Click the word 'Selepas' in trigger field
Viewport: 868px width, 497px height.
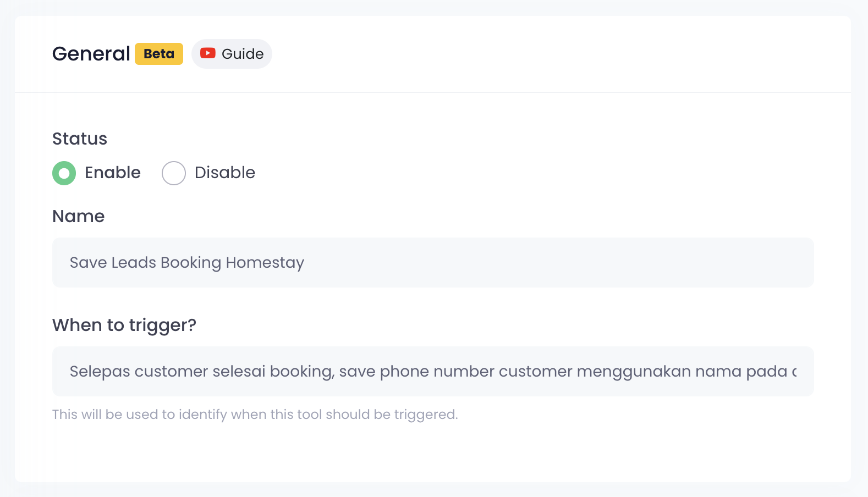[100, 372]
